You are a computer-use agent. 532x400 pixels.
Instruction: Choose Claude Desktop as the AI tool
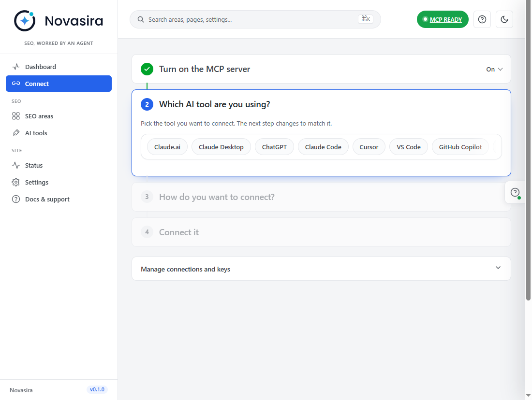pos(221,147)
